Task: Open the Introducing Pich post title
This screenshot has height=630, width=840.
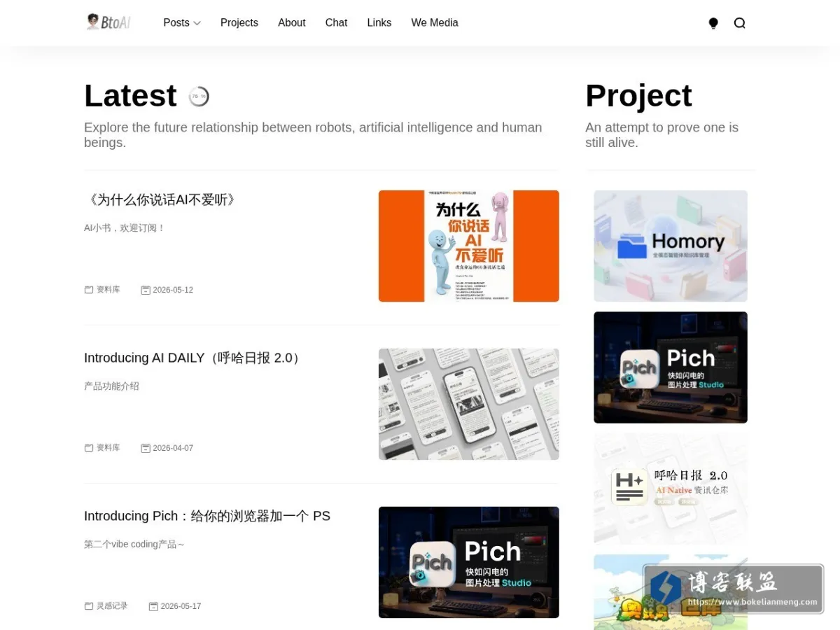Action: (x=207, y=516)
